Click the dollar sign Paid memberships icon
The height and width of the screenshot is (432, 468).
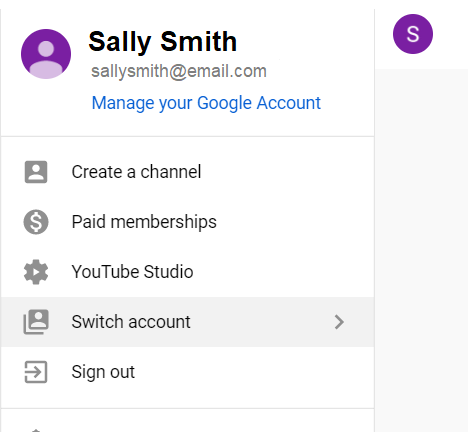point(36,222)
